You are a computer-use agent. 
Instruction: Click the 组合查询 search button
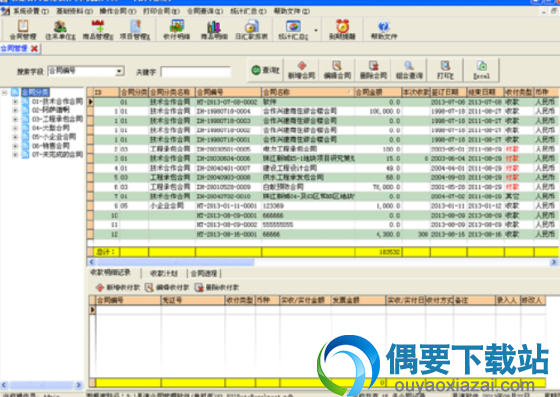(x=409, y=70)
